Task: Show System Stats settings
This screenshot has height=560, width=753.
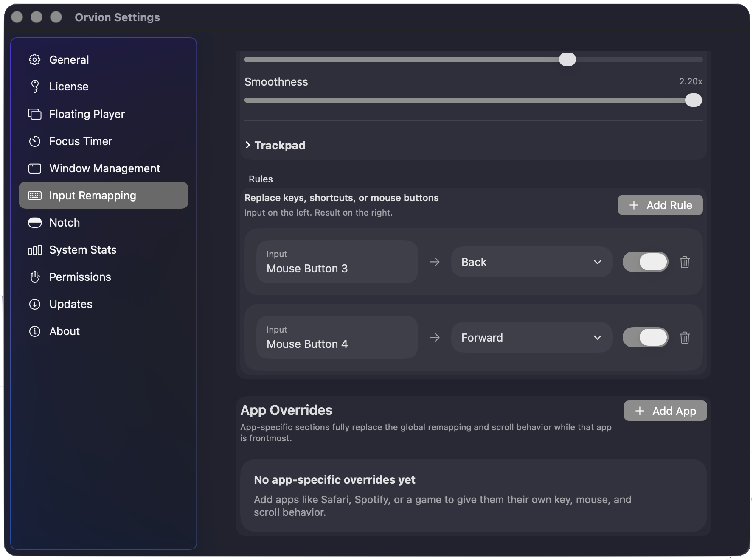Action: click(104, 250)
